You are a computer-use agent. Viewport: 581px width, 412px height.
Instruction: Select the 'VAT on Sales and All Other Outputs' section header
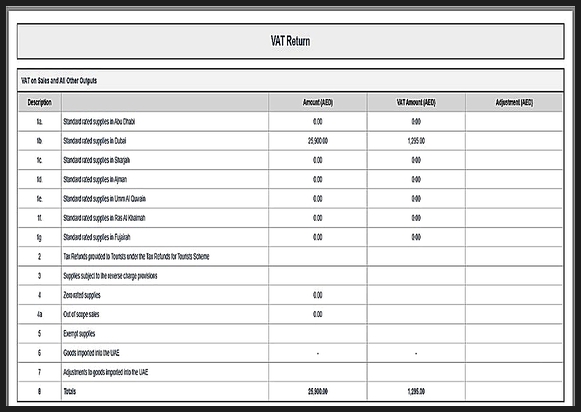[59, 80]
